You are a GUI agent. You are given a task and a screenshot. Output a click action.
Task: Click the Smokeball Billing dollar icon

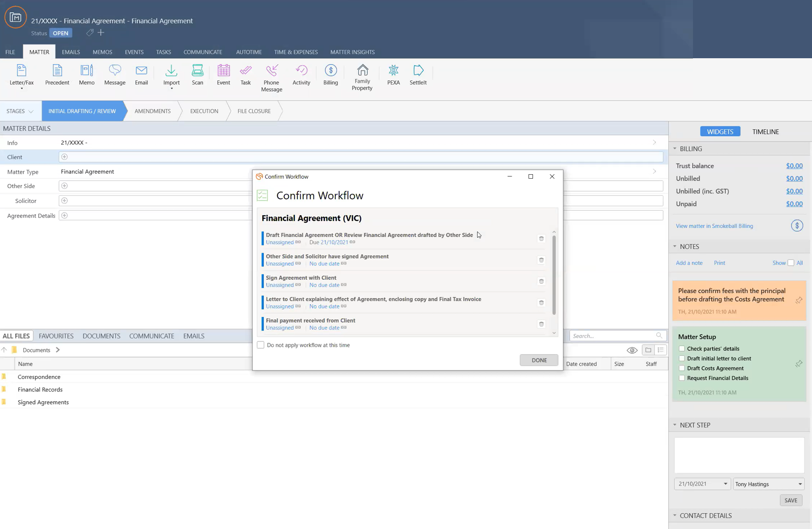click(x=797, y=226)
